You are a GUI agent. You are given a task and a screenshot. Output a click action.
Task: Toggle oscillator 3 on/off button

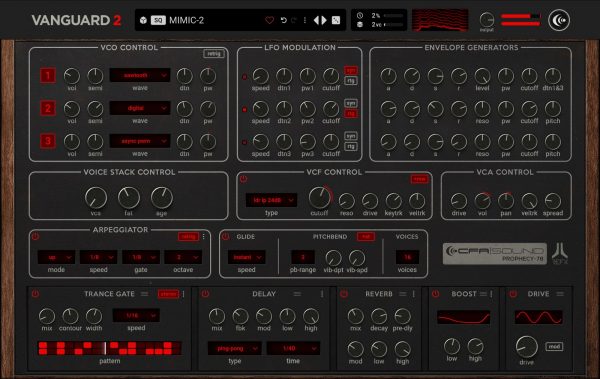[48, 141]
